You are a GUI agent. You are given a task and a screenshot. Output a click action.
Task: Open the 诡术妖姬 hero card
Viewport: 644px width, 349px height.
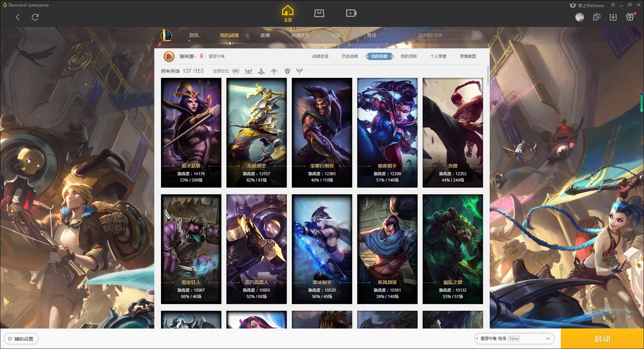coord(191,133)
